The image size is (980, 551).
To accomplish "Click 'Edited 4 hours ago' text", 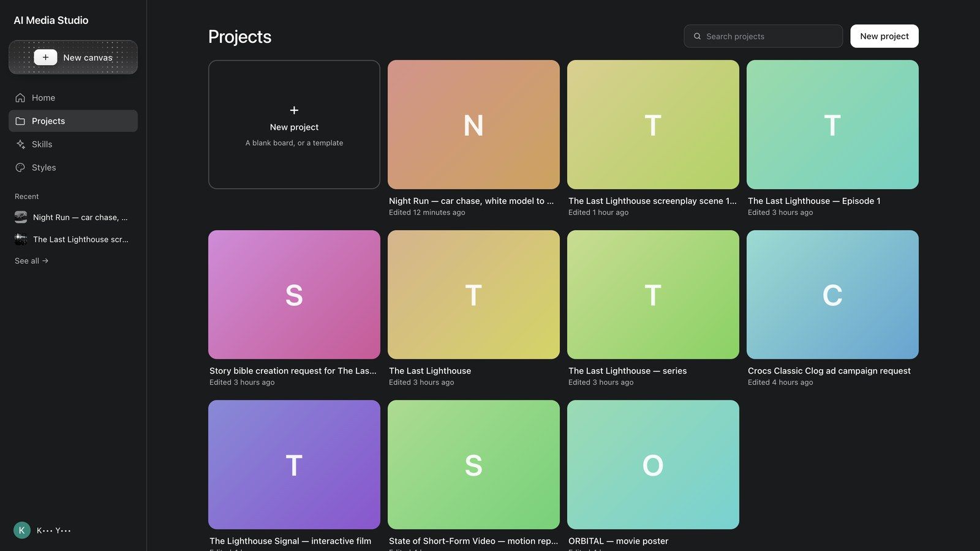I will pyautogui.click(x=780, y=383).
